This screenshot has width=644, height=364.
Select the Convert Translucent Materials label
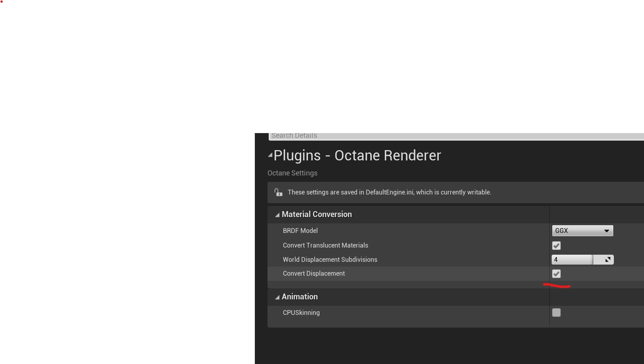(325, 245)
